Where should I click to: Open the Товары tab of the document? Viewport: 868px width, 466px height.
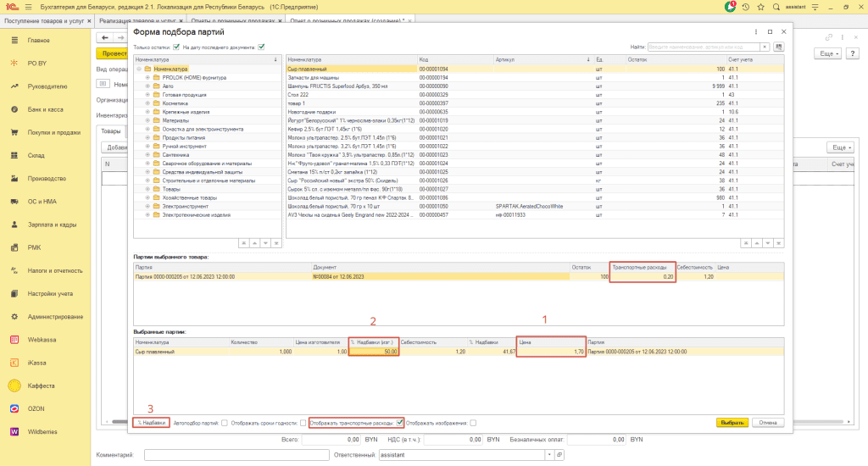click(x=111, y=131)
